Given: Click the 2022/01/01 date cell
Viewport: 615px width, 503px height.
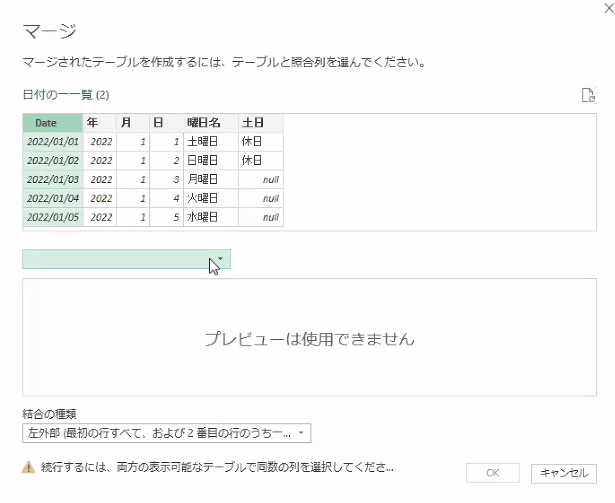Looking at the screenshot, I should tap(53, 142).
